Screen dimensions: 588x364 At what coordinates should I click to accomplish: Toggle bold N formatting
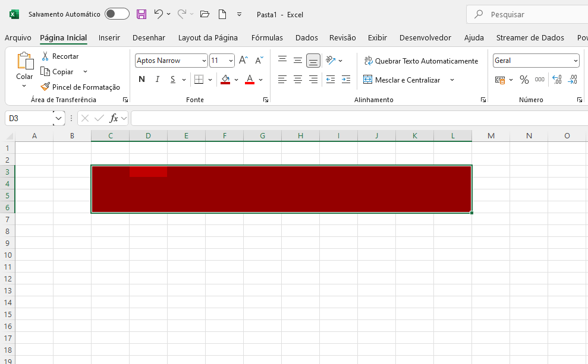(x=142, y=80)
